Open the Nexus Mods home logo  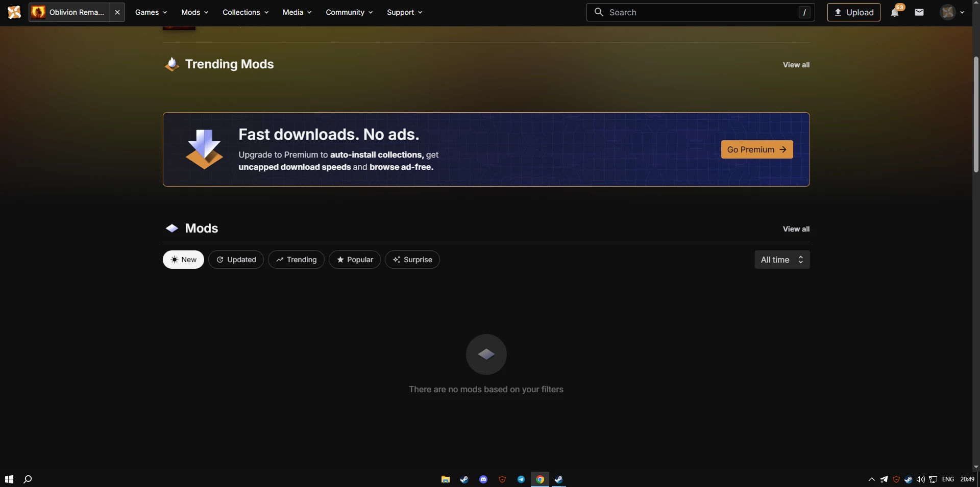click(14, 12)
